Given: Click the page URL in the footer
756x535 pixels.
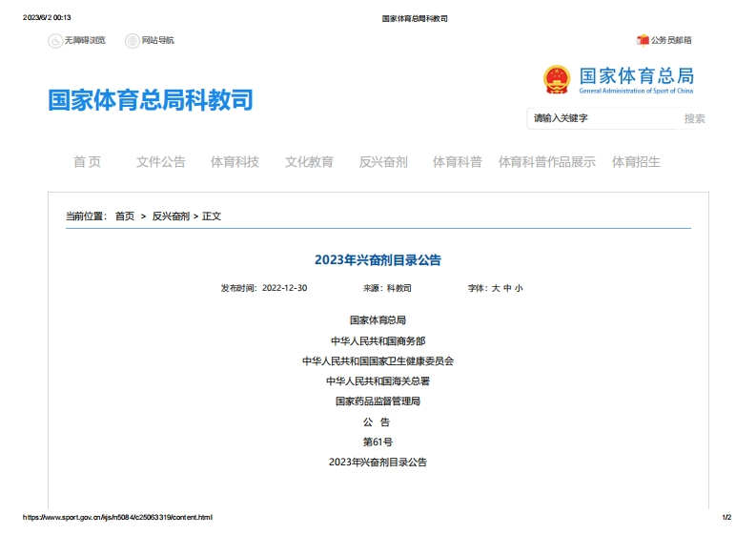Looking at the screenshot, I should [x=117, y=517].
